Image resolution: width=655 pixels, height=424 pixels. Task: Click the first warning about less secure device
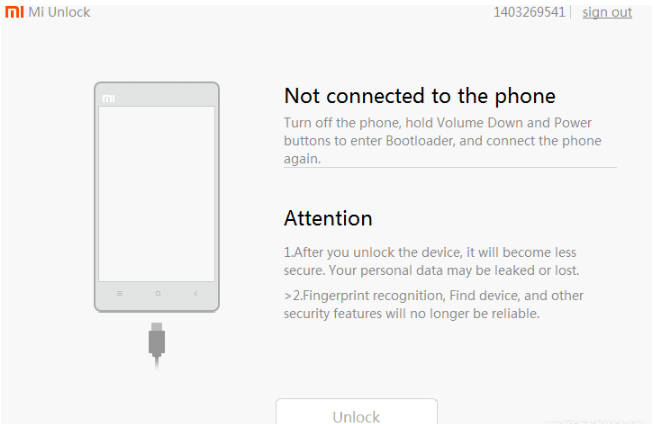(x=431, y=261)
